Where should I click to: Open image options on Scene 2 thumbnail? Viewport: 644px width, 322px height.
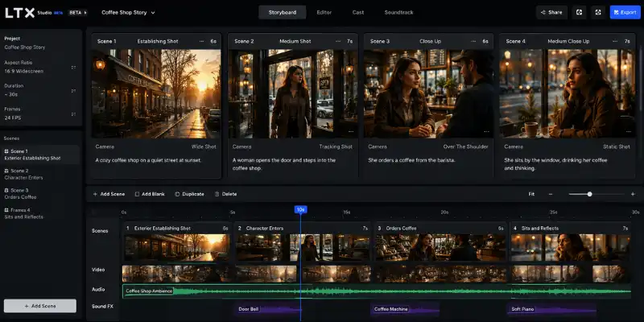tap(351, 131)
